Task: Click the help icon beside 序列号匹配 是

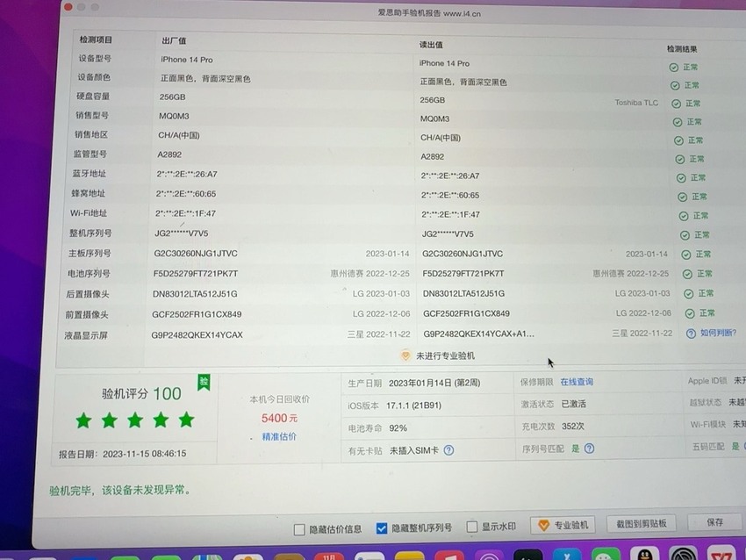Action: [589, 449]
